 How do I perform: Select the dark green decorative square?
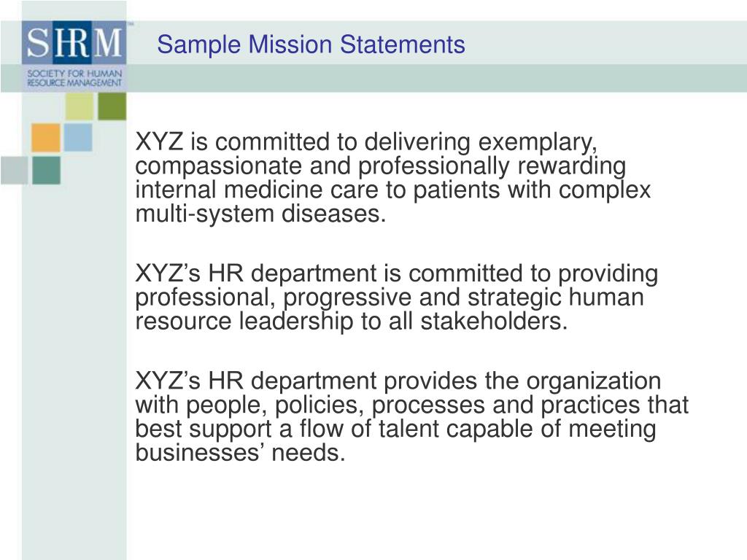pyautogui.click(x=112, y=106)
